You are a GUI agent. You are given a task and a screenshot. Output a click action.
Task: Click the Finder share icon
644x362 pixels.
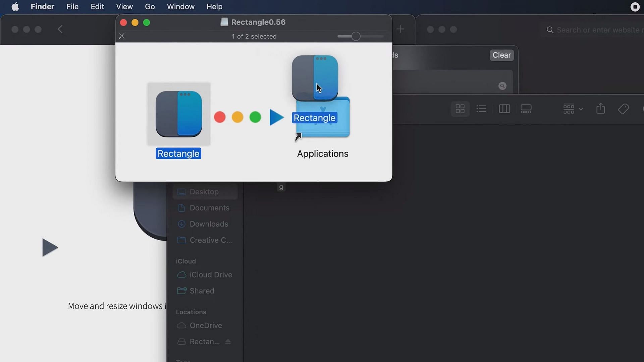tap(600, 108)
